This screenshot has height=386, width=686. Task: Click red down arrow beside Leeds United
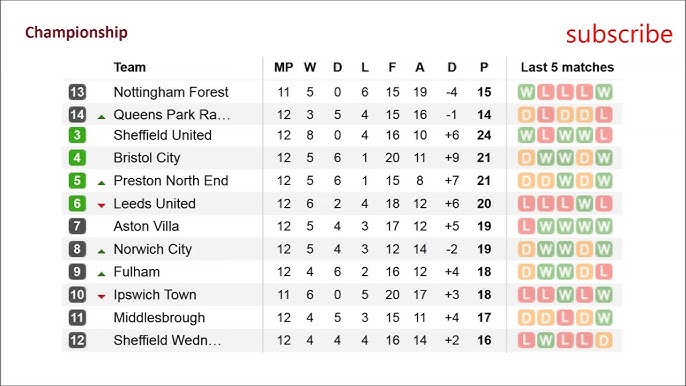102,205
